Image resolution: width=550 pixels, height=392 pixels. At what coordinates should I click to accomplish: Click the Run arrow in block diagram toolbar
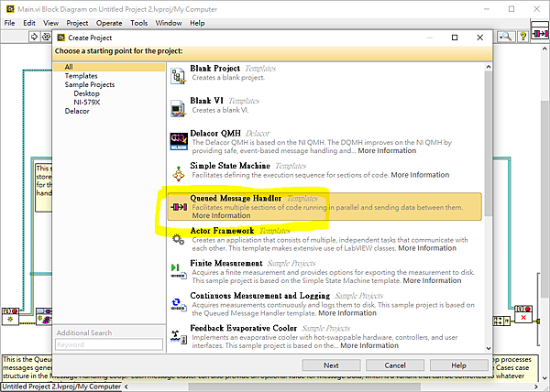pos(34,37)
